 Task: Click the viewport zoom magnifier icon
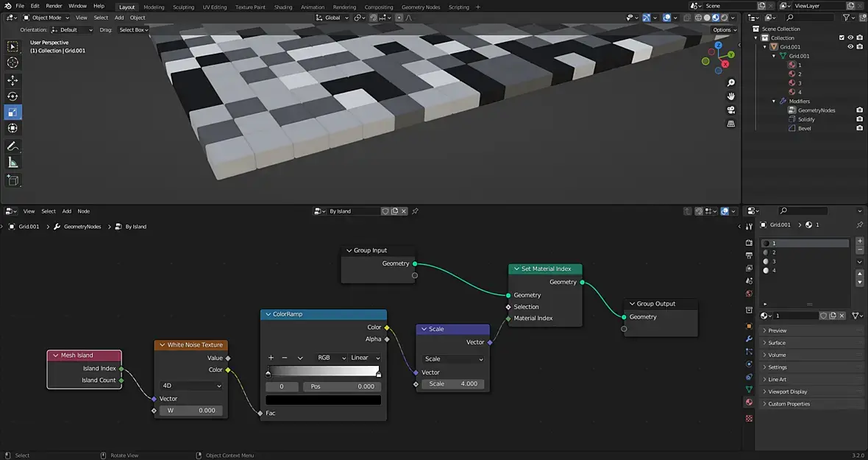731,82
